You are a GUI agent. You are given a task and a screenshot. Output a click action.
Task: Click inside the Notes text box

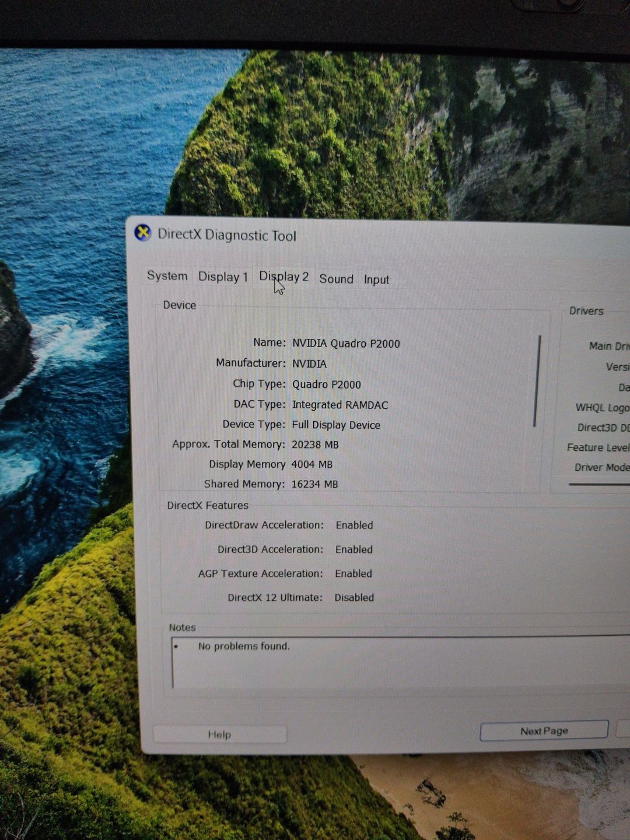pos(400,663)
